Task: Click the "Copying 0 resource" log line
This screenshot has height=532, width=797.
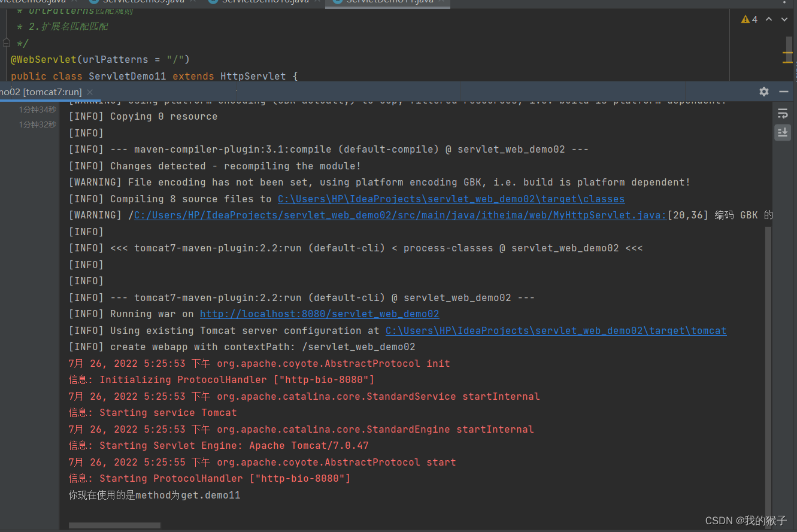Action: [143, 117]
